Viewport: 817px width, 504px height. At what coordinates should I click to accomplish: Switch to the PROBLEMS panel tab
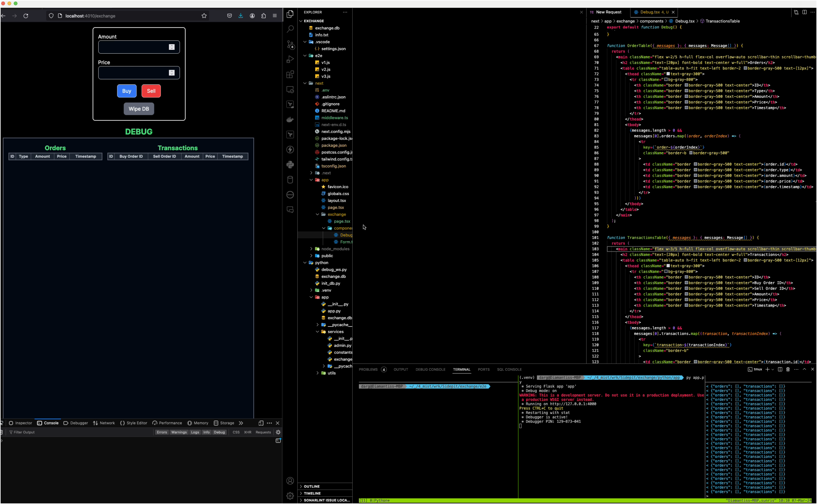(x=368, y=369)
